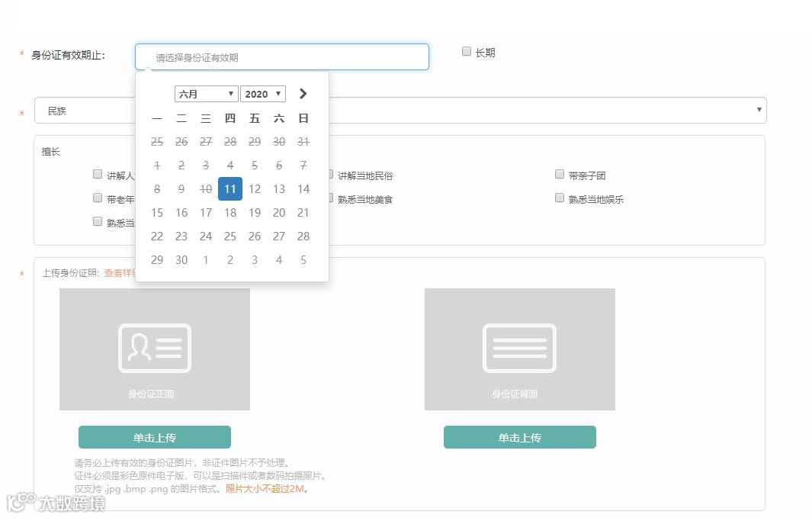Select date 23 in calendar
The image size is (812, 518).
click(x=181, y=236)
